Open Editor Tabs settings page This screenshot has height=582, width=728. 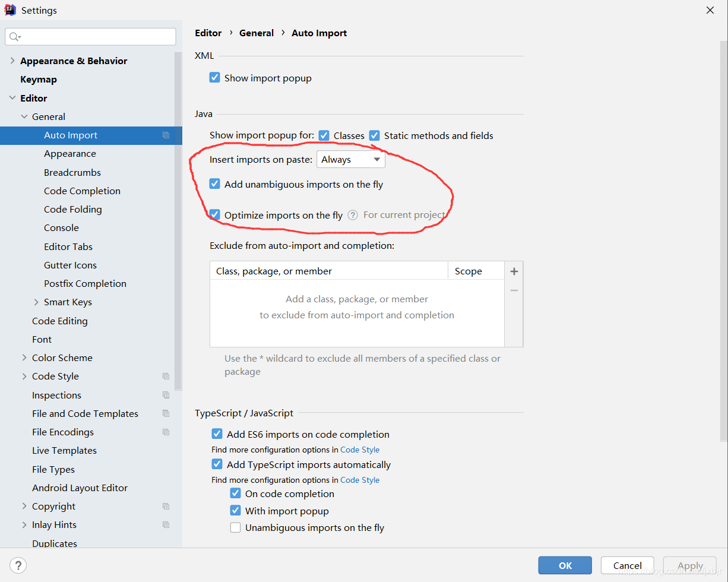68,246
